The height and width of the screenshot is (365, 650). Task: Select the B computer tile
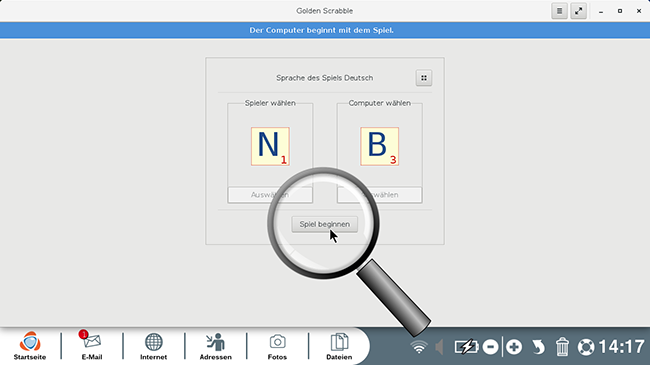(x=380, y=146)
